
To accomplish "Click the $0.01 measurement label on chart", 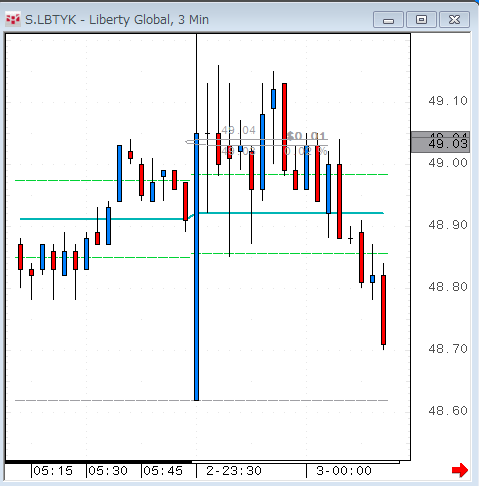I will coord(306,136).
